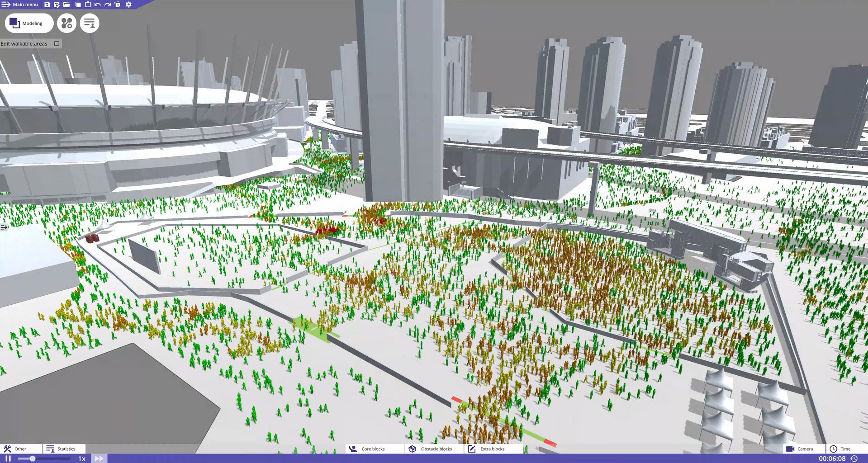Enable the Edit walkable areas checkbox
Viewport: 868px width, 463px height.
[x=57, y=43]
